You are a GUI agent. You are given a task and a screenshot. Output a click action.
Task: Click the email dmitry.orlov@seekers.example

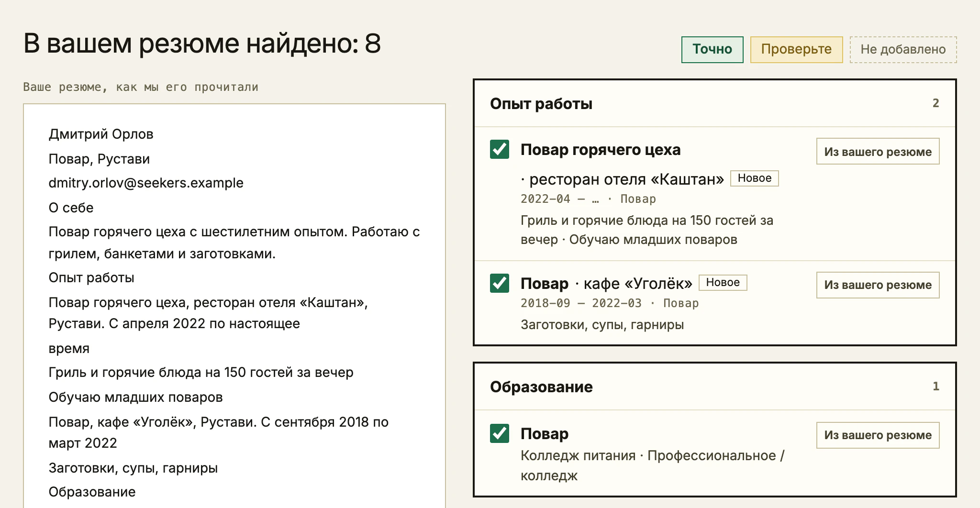pyautogui.click(x=146, y=183)
